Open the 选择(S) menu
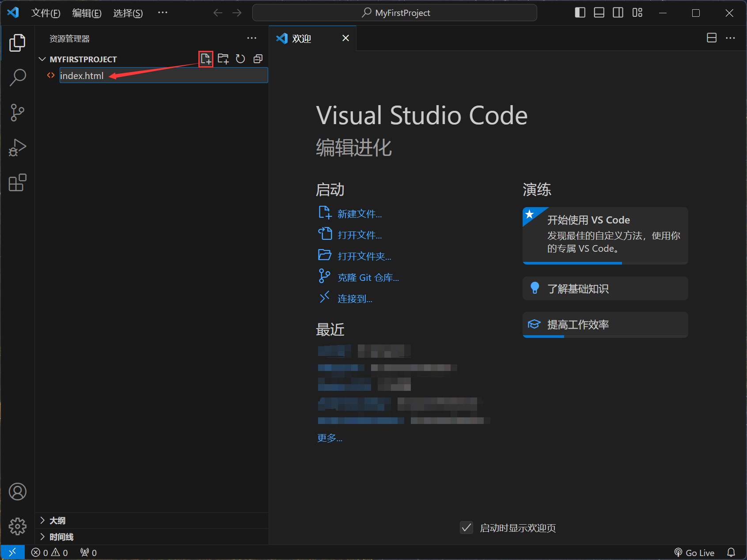This screenshot has width=747, height=560. [128, 13]
